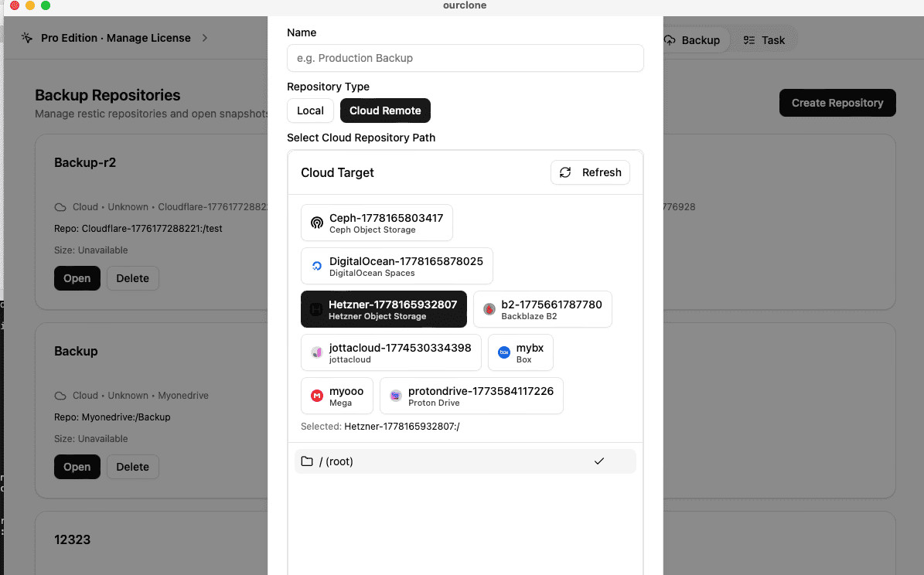This screenshot has width=924, height=575.
Task: Click Select Cloud Repository Path label
Action: (361, 138)
